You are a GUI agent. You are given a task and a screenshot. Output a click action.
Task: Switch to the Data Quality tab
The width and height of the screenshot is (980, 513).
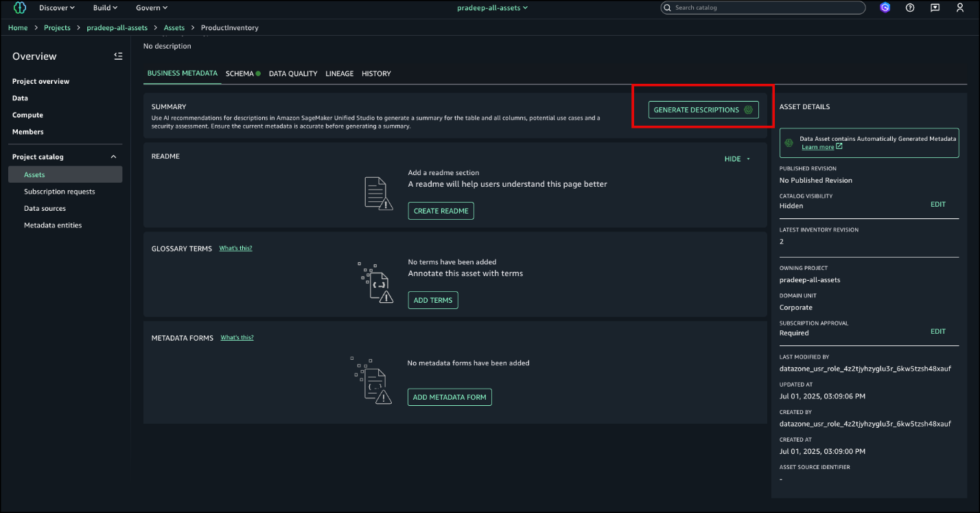[293, 73]
